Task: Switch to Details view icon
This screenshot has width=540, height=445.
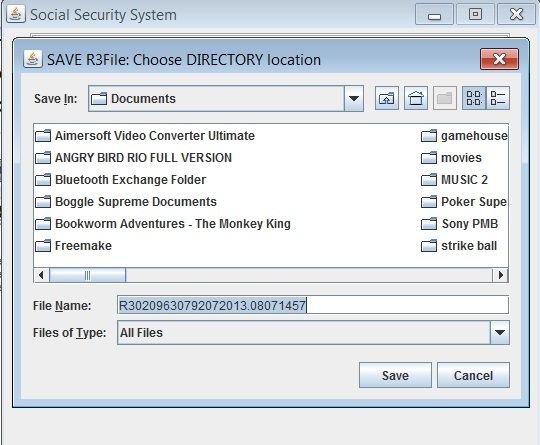Action: [x=498, y=99]
